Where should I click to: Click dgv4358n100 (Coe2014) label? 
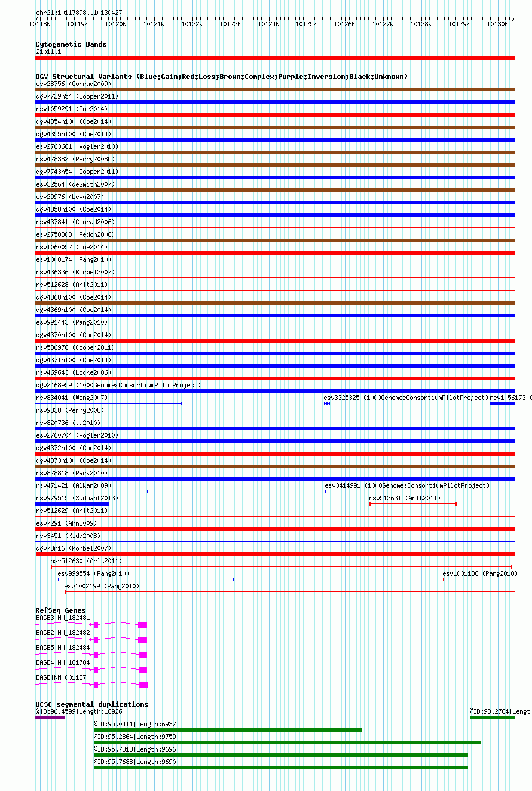(x=74, y=209)
